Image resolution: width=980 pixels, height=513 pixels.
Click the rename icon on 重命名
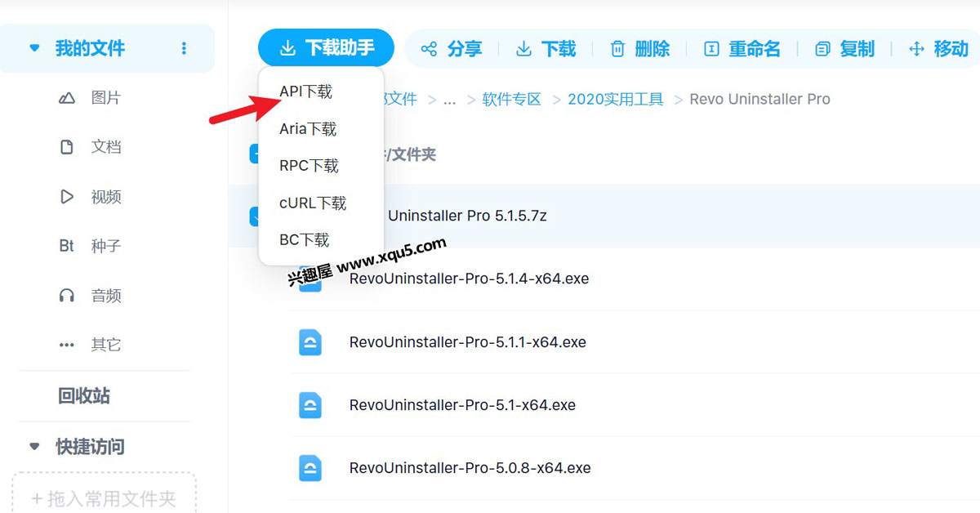point(712,49)
